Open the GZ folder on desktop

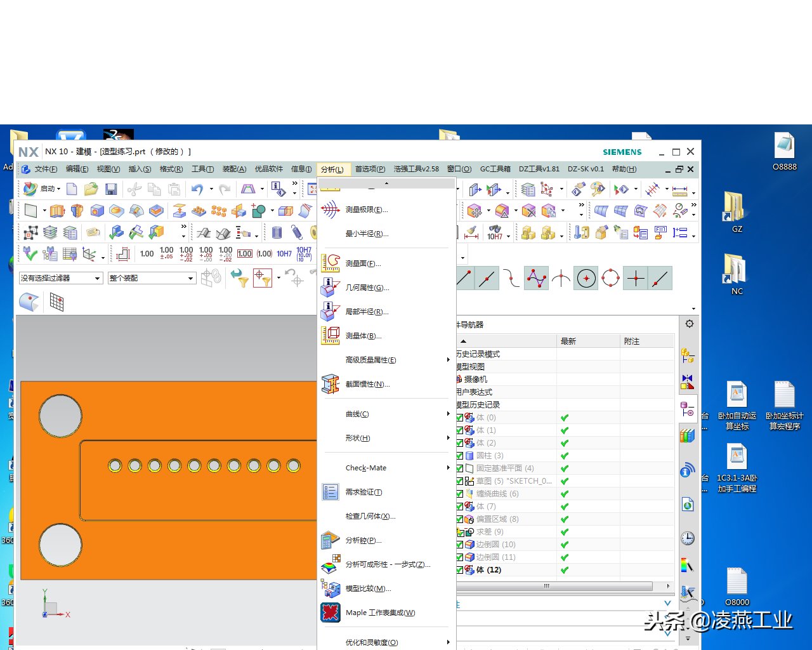click(737, 213)
